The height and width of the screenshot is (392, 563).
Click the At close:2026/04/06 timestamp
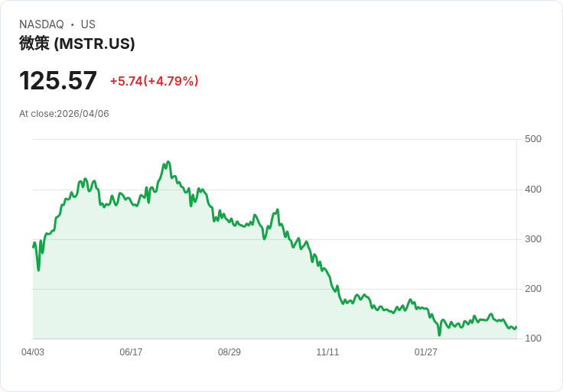point(64,114)
